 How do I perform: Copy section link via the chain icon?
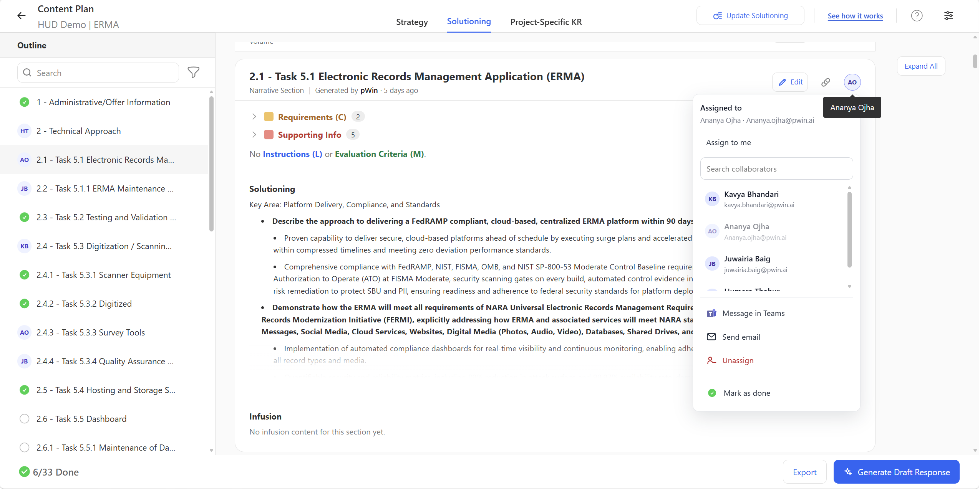point(826,82)
